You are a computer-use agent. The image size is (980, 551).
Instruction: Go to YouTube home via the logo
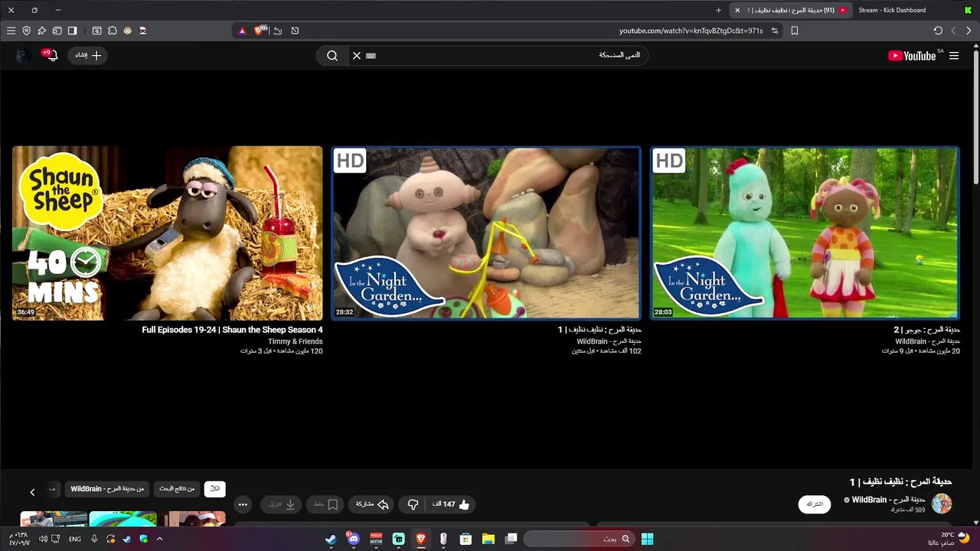912,55
